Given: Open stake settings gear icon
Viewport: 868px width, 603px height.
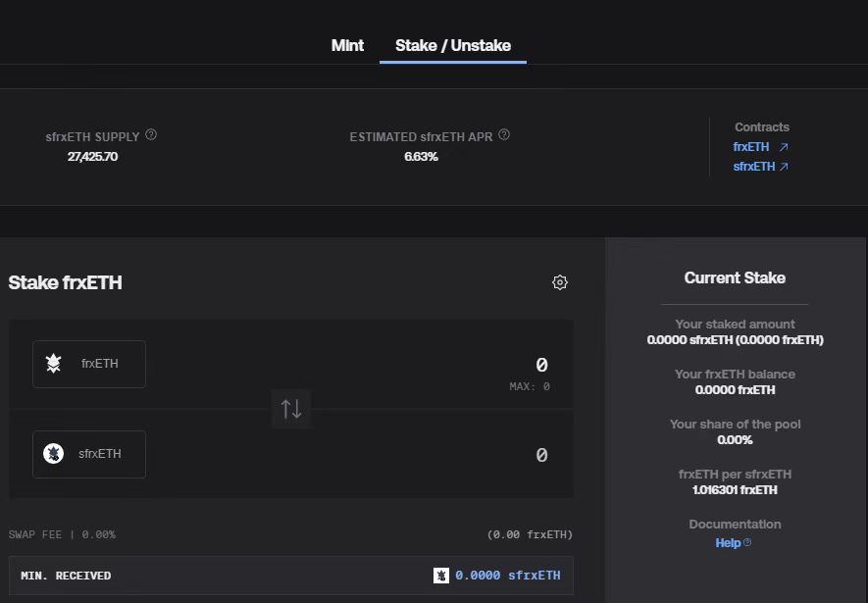Looking at the screenshot, I should (x=560, y=282).
